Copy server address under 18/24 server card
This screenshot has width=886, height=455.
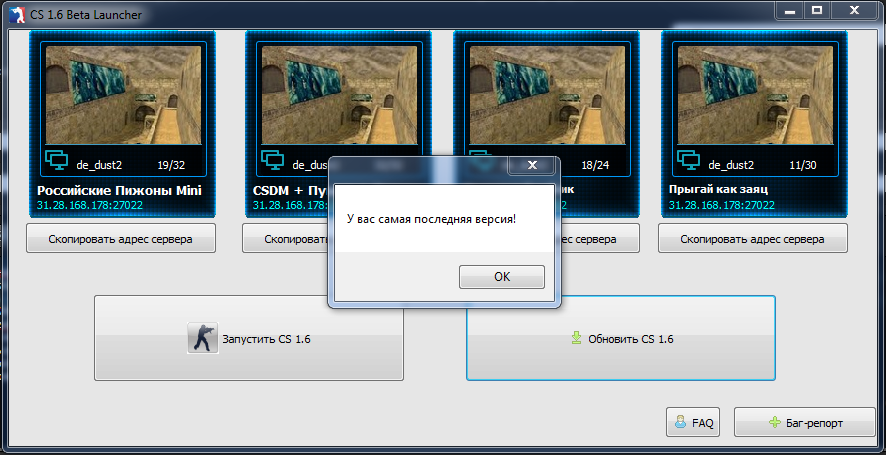point(600,238)
